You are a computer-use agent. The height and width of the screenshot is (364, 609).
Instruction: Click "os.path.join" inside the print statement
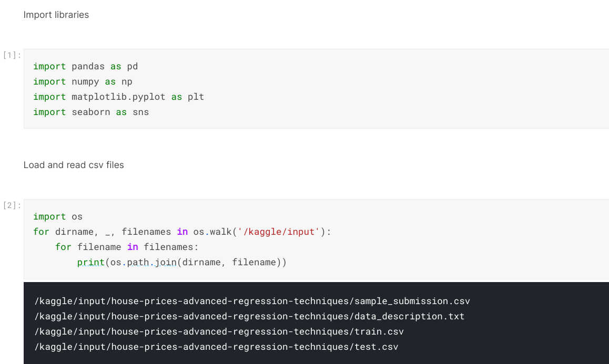[x=144, y=262]
